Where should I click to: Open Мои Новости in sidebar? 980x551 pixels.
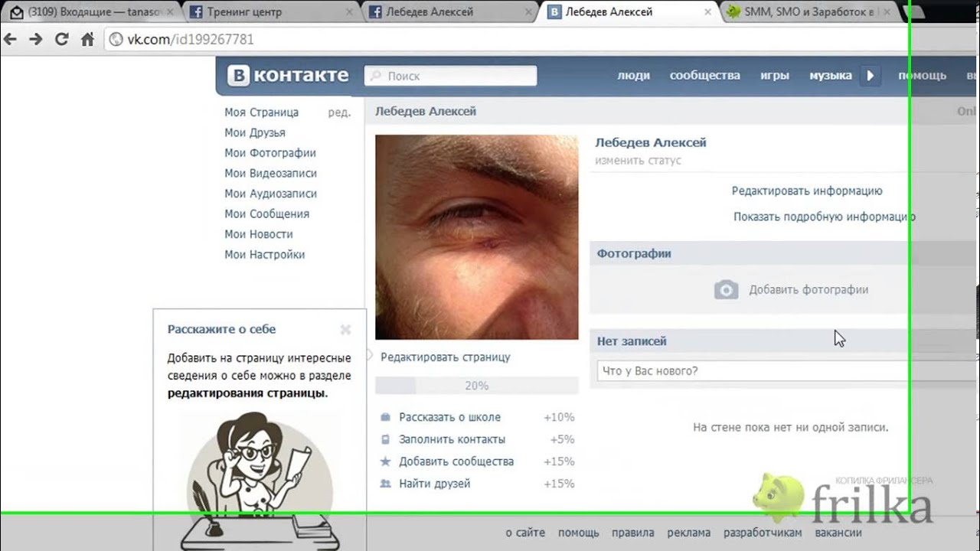point(258,234)
